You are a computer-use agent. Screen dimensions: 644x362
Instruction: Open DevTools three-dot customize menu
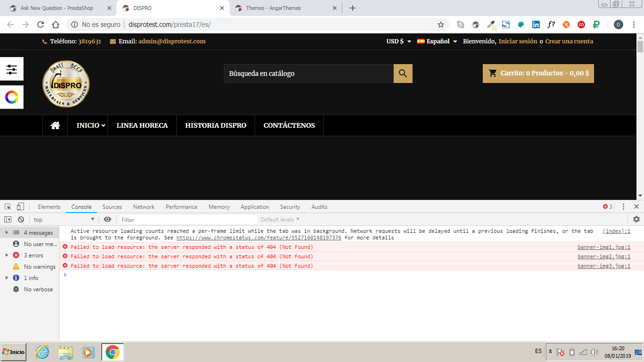click(x=623, y=206)
